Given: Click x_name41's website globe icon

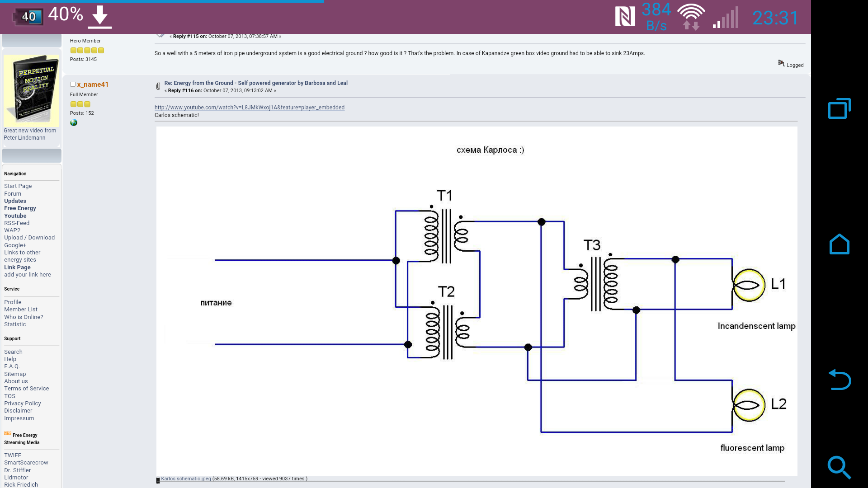Looking at the screenshot, I should (74, 123).
